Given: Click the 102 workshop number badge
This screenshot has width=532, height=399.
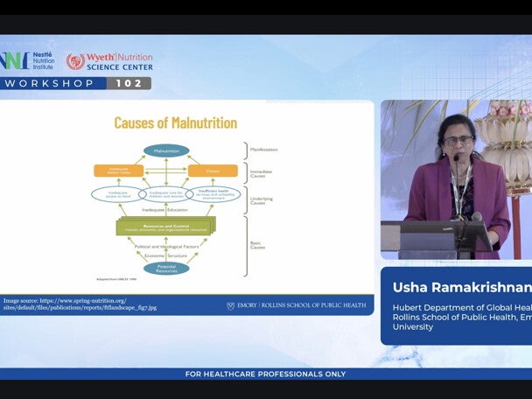Looking at the screenshot, I should click(x=129, y=83).
